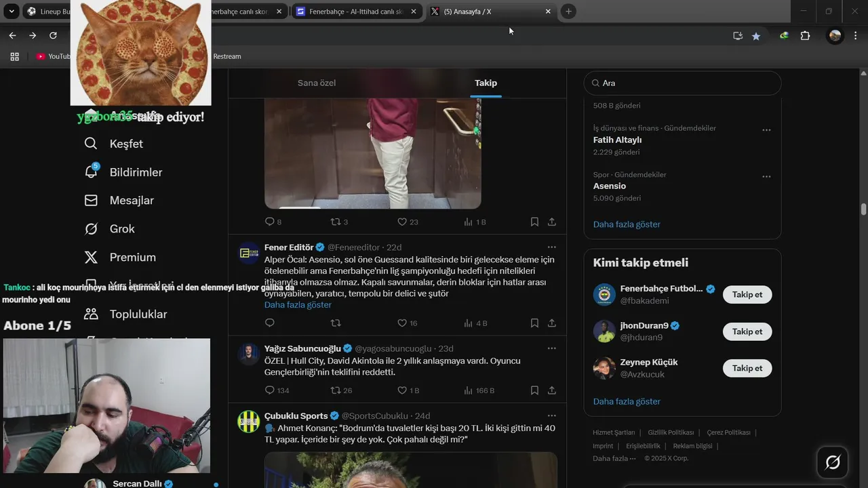Open Mesajlar envelope item

tap(119, 201)
